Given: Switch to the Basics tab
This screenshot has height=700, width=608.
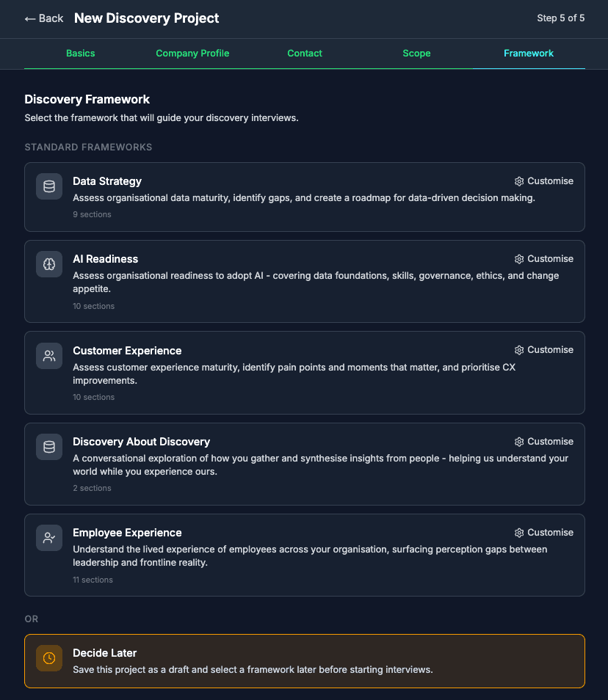Looking at the screenshot, I should point(80,53).
